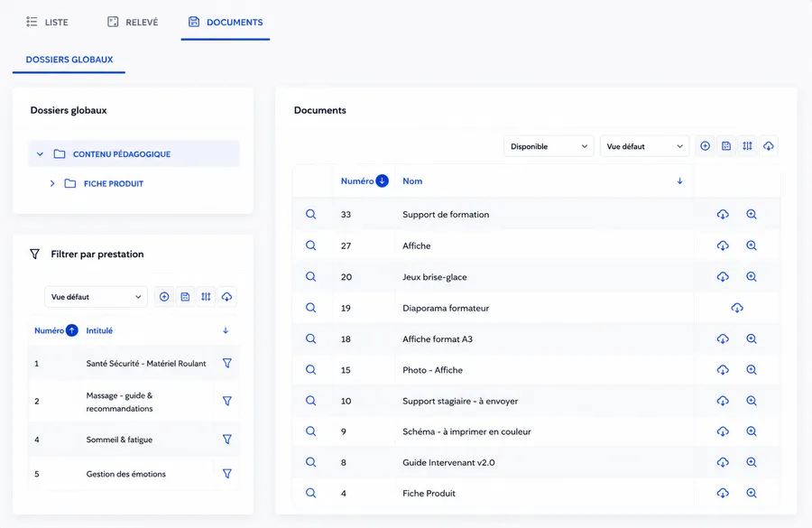
Task: Open the prestation filter Vue défaut dropdown
Action: click(96, 297)
